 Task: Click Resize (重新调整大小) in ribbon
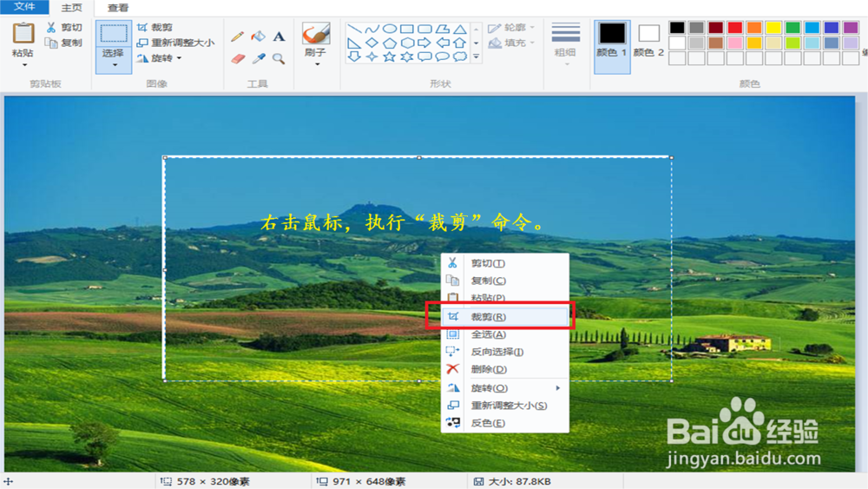coord(175,43)
